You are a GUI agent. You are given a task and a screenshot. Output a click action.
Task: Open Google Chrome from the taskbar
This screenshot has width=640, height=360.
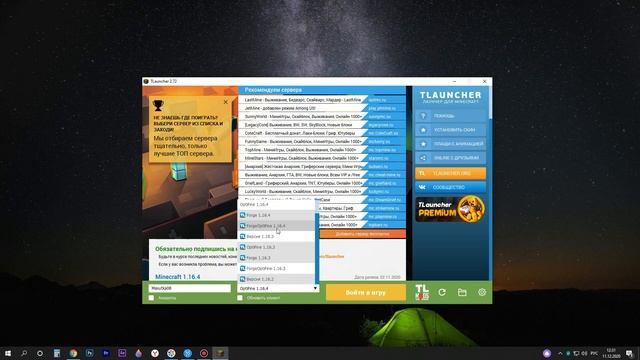(73, 353)
